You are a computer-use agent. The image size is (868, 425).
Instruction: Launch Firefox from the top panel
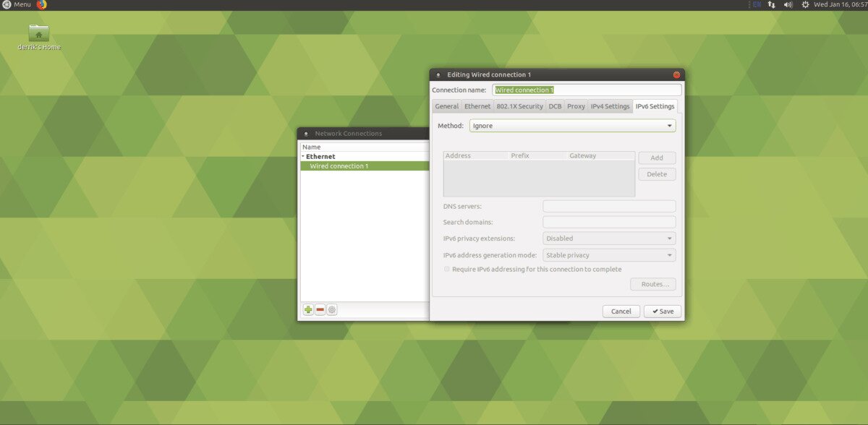(x=41, y=5)
